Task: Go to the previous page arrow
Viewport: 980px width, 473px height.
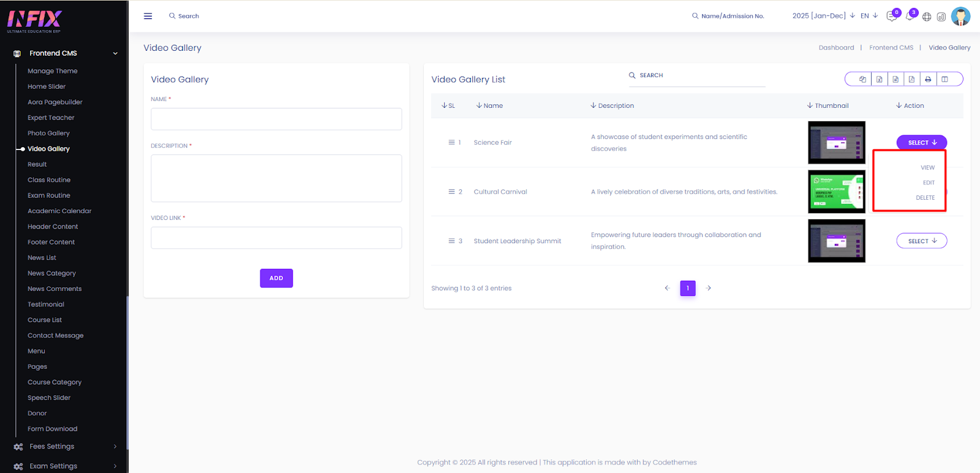Action: pyautogui.click(x=667, y=288)
